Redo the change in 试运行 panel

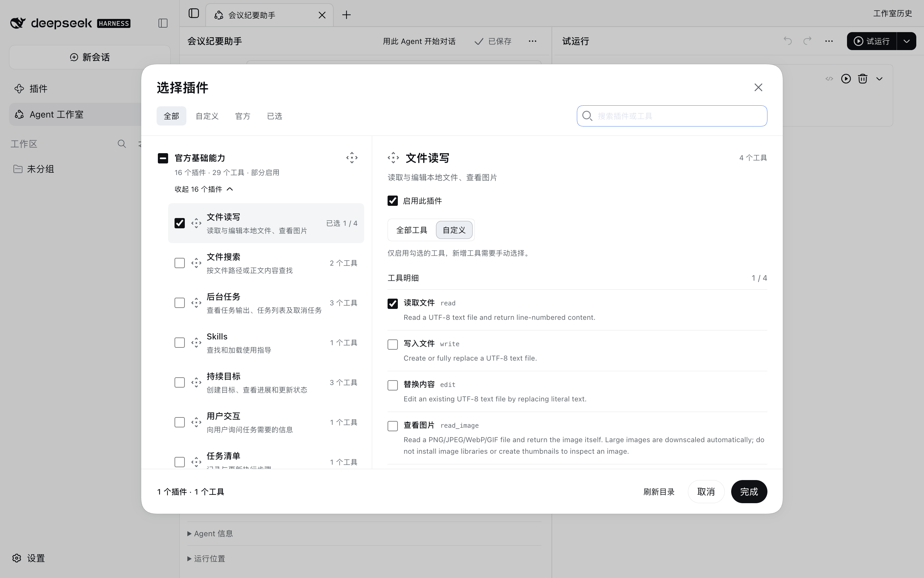coord(807,41)
